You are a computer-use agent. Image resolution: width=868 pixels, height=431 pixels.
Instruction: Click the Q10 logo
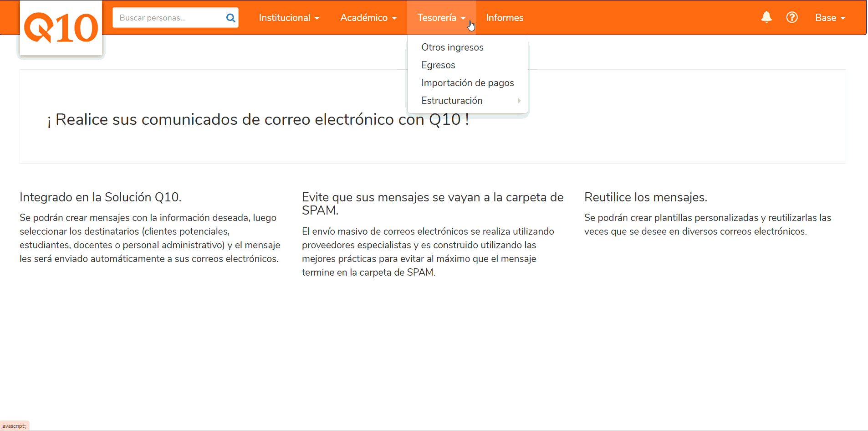pyautogui.click(x=61, y=28)
